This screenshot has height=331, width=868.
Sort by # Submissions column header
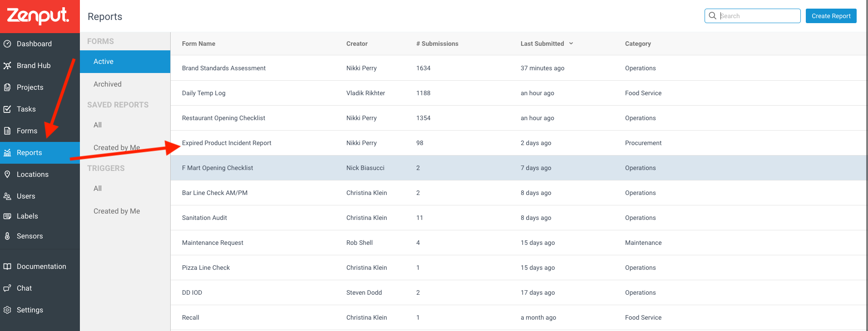437,44
